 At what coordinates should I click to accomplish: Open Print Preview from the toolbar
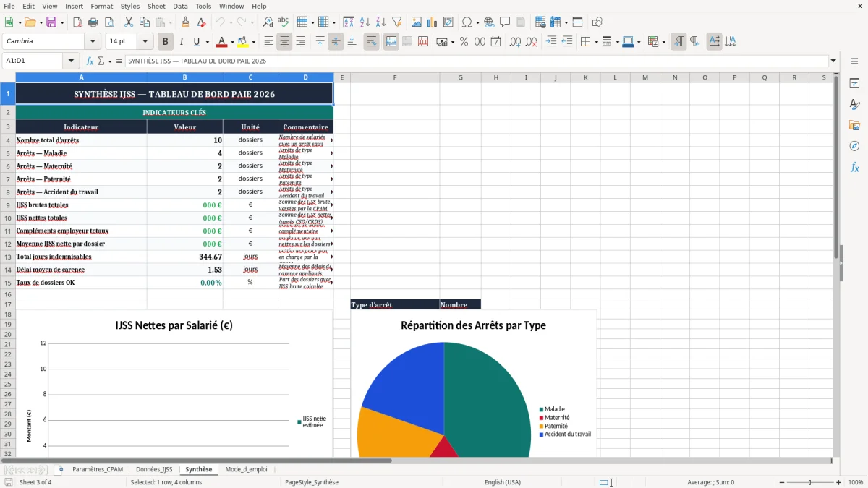(109, 22)
